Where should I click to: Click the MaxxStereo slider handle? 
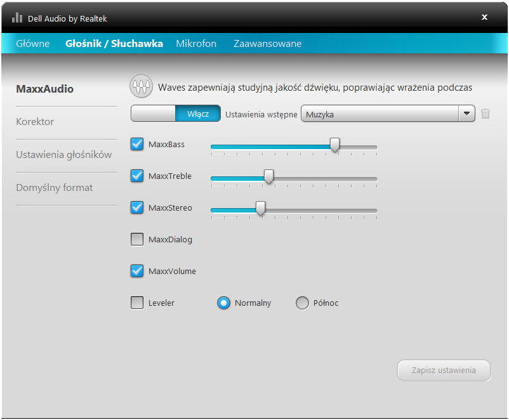(x=260, y=208)
